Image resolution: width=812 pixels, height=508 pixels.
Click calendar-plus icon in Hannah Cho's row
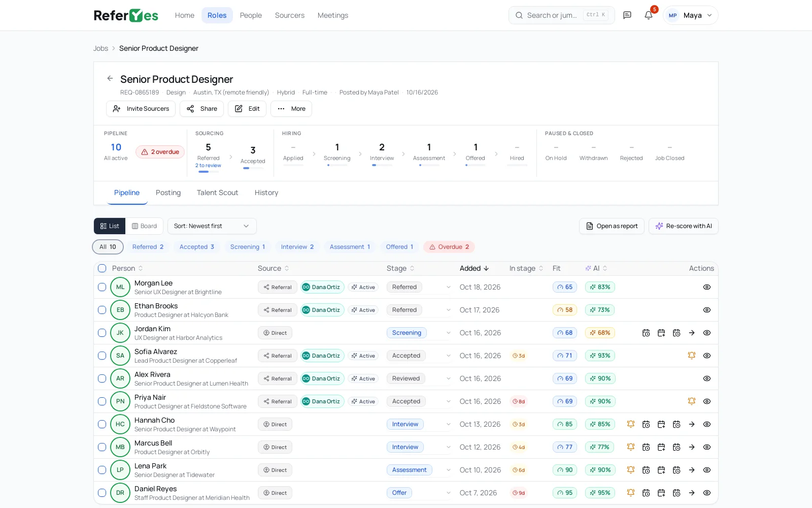[x=661, y=424]
